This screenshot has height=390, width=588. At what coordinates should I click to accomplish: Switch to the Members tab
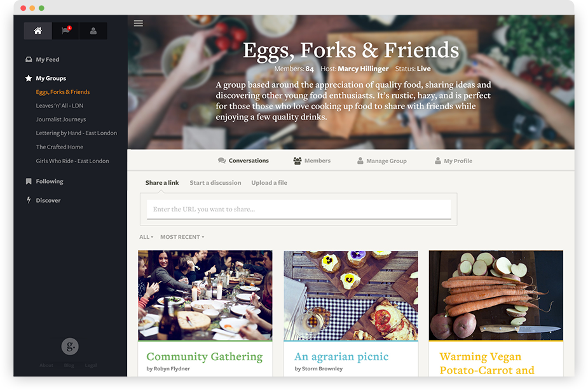[312, 161]
